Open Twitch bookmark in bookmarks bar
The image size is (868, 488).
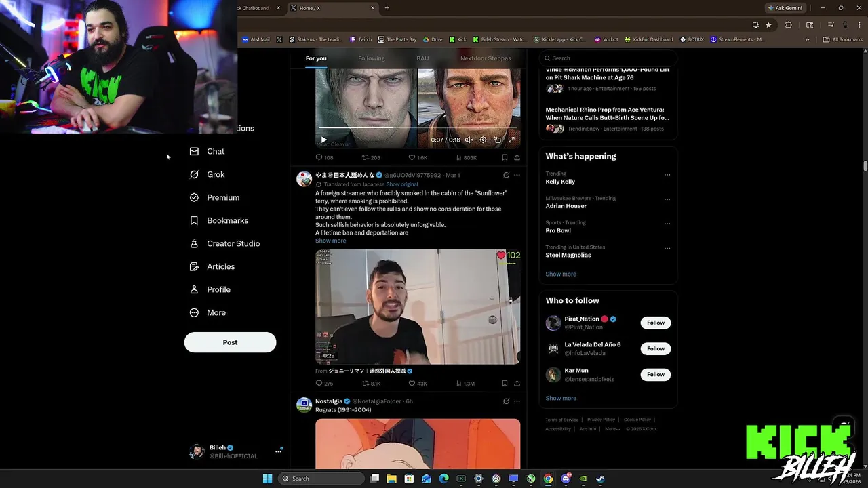click(361, 39)
